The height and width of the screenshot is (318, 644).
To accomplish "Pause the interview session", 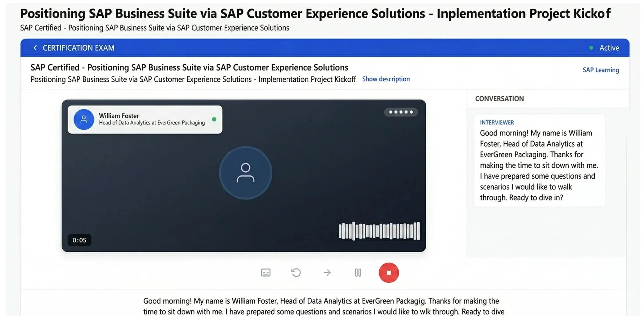I will pyautogui.click(x=358, y=273).
